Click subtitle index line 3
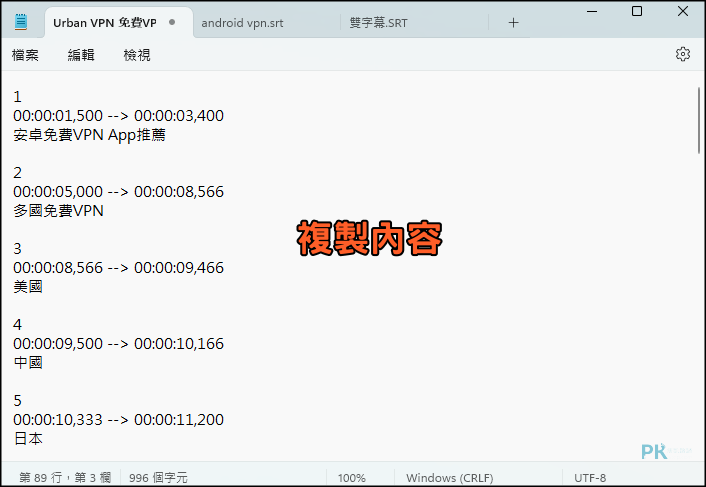706x487 pixels. (17, 248)
